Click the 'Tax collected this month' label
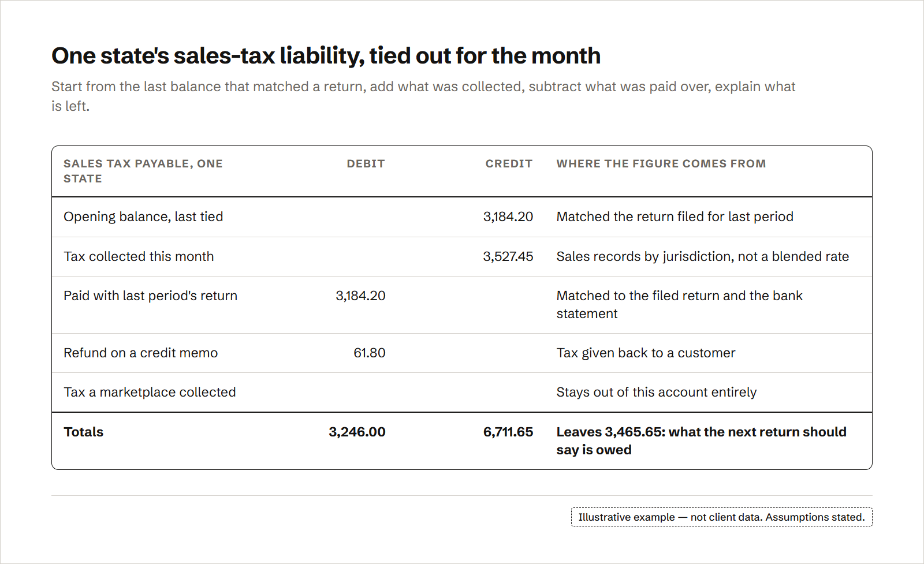Screen dimensions: 924x564 tap(139, 256)
